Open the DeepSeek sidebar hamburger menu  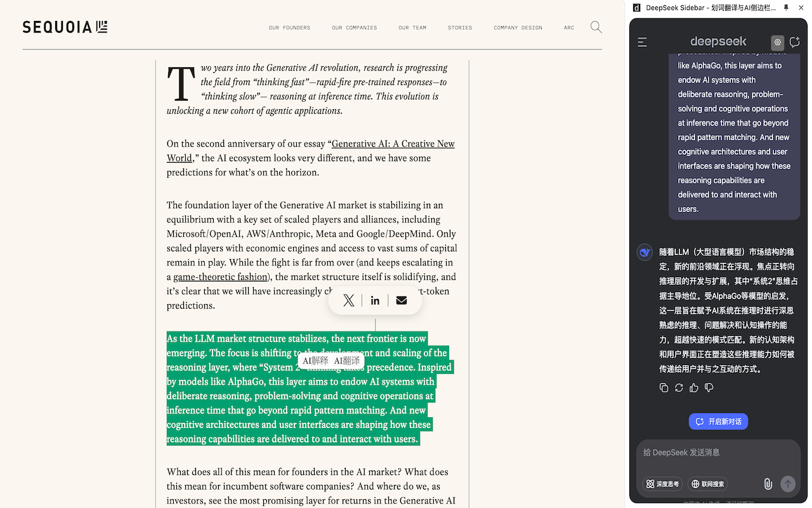click(643, 43)
